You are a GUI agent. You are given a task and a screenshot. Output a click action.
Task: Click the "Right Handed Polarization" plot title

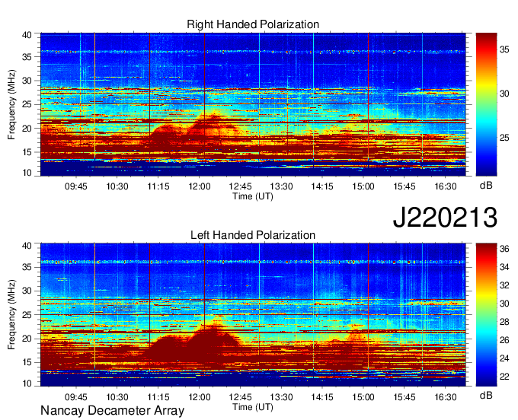[x=253, y=24]
